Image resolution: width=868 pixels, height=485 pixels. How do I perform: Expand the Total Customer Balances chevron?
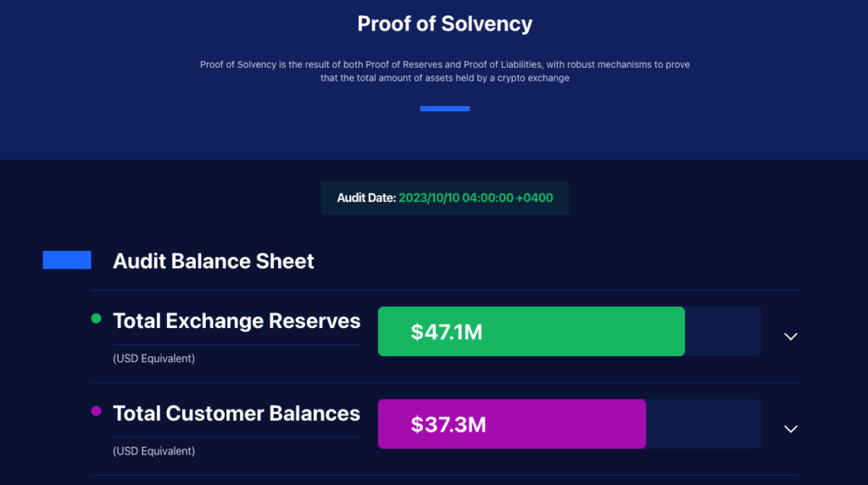(791, 429)
